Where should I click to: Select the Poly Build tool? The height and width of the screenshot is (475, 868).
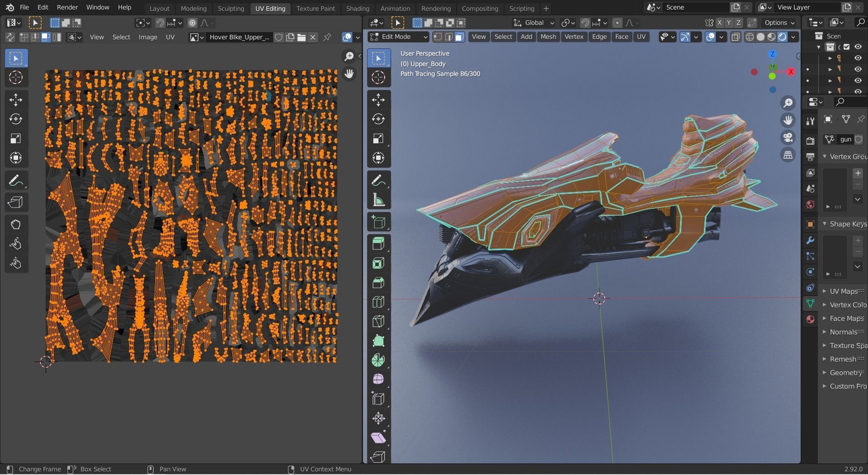point(378,341)
